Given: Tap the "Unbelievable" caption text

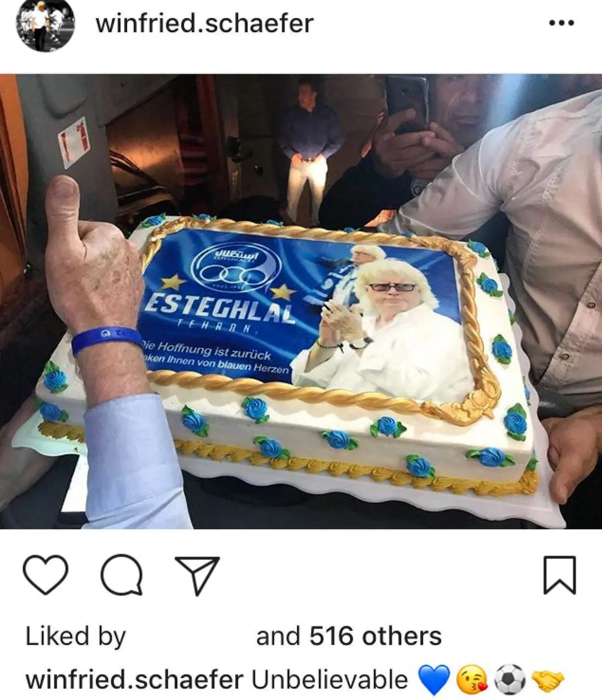Looking at the screenshot, I should pyautogui.click(x=330, y=680).
